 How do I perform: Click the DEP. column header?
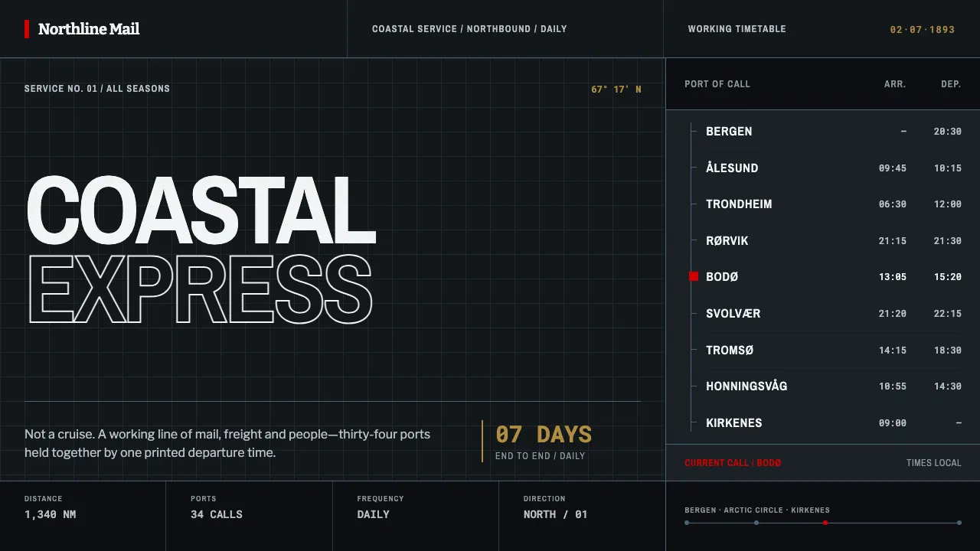(x=951, y=84)
